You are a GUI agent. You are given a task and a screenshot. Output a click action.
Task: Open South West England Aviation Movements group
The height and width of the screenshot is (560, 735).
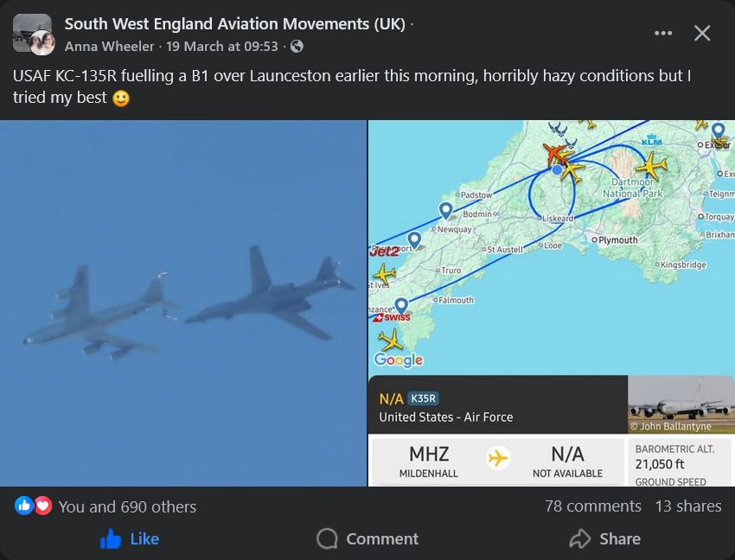coord(234,24)
